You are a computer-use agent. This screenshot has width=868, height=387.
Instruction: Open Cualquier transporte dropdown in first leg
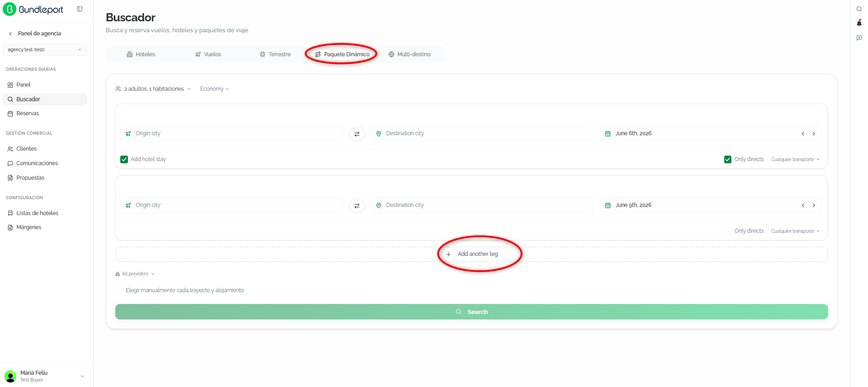pyautogui.click(x=795, y=159)
